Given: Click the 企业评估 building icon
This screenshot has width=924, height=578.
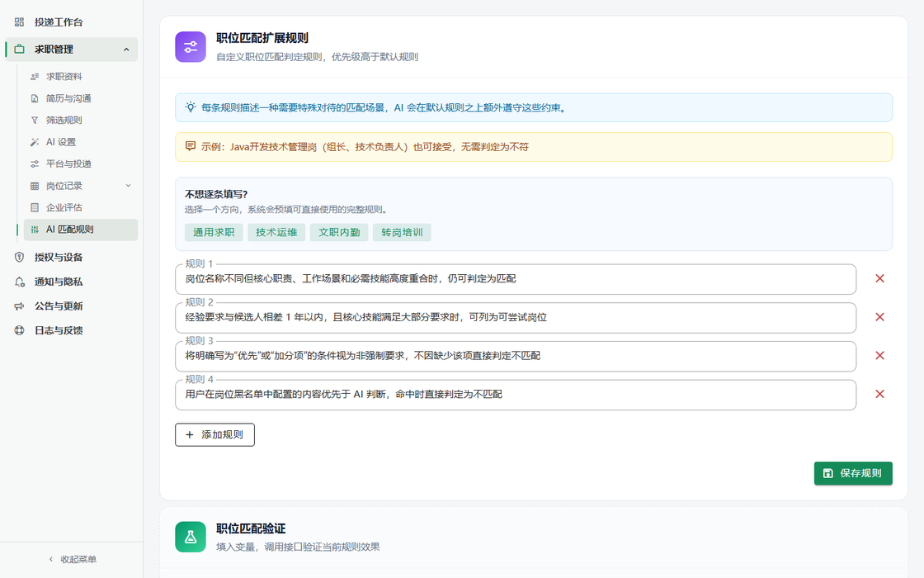Looking at the screenshot, I should (x=35, y=207).
